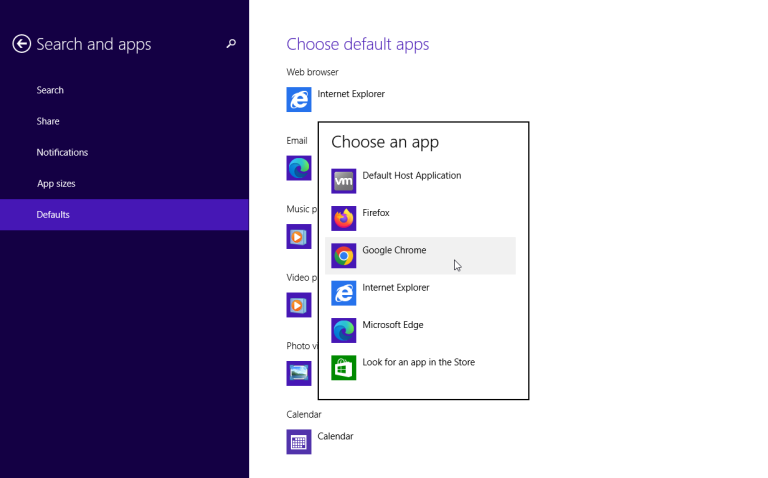Change the Music player default app icon
768x478 pixels.
point(299,236)
